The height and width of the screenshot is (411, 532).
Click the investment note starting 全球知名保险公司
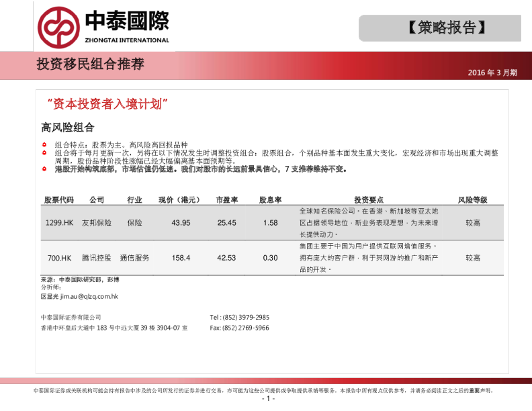(369, 223)
